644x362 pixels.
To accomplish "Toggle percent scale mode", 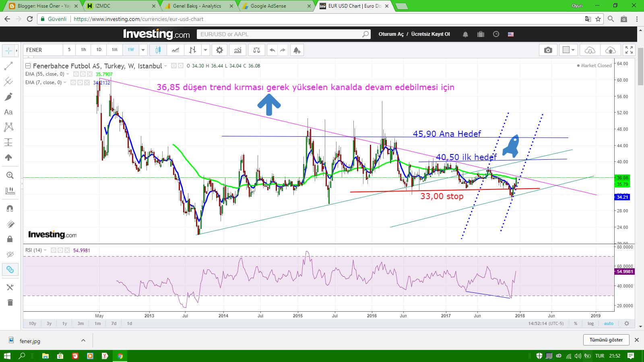I will (x=576, y=323).
